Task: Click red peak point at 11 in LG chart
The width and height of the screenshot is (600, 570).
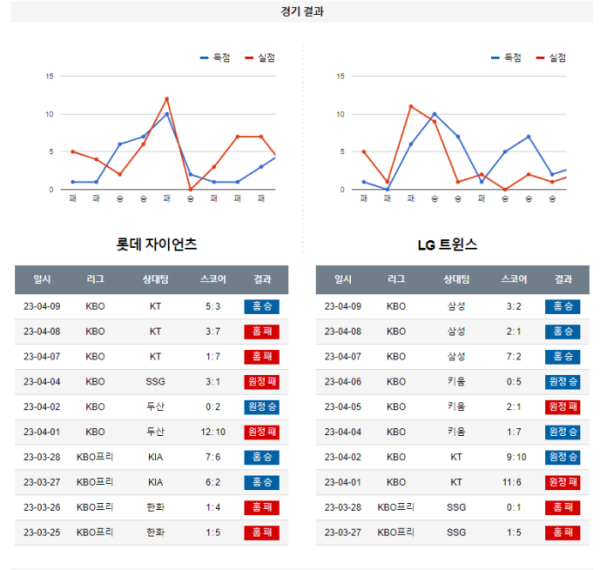Action: [411, 106]
